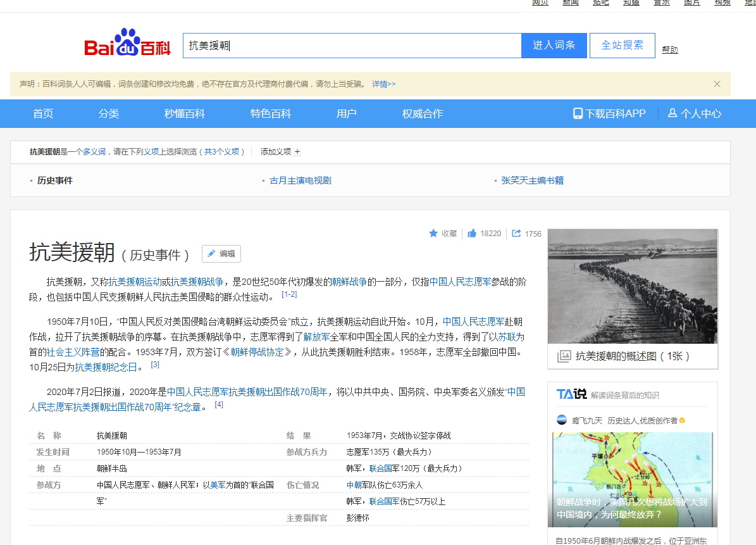
Task: Open the 抗美援朝纪念日 link
Action: tap(106, 368)
